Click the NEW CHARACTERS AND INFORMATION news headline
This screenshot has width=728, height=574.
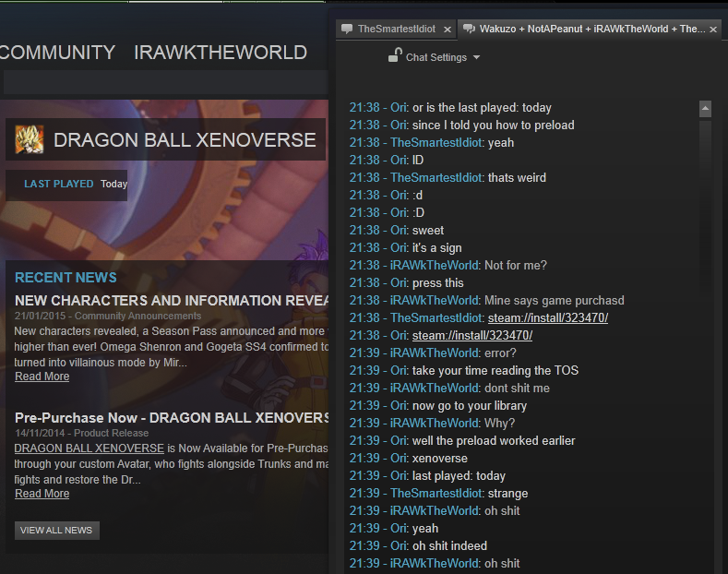172,301
